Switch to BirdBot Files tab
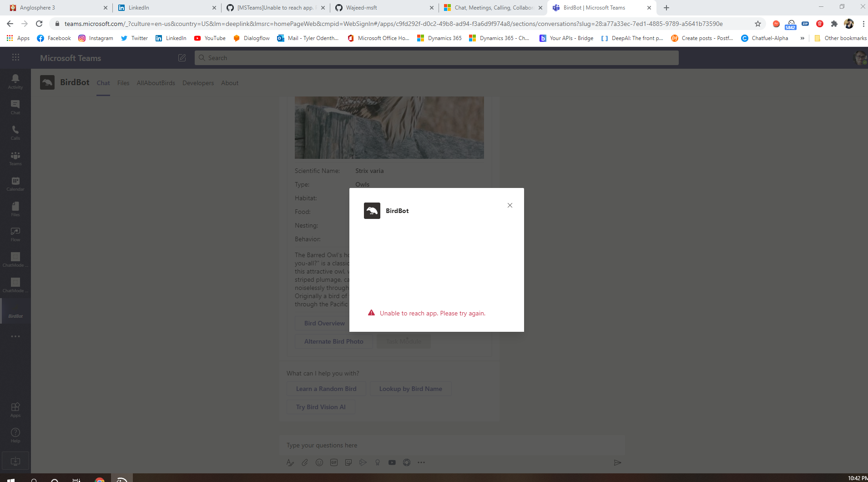The width and height of the screenshot is (868, 482). tap(123, 83)
